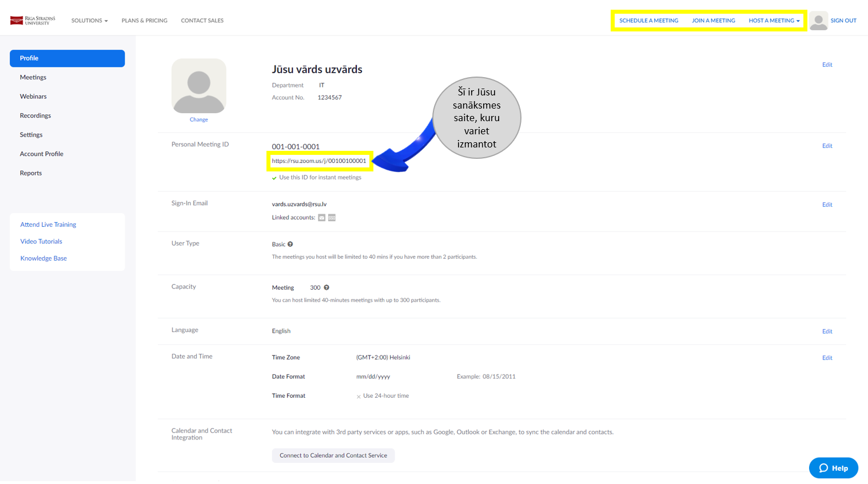Click Schedule a Meeting link
Image resolution: width=868 pixels, height=484 pixels.
click(648, 21)
